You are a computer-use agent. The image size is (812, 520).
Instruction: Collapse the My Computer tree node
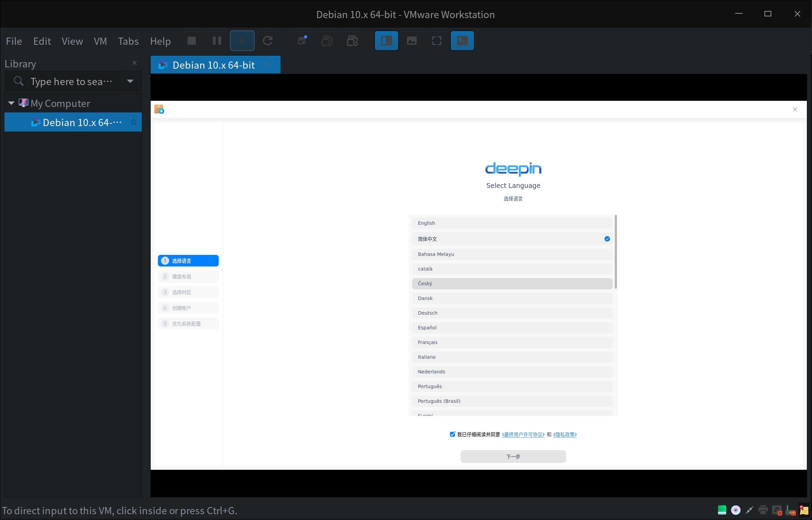11,103
